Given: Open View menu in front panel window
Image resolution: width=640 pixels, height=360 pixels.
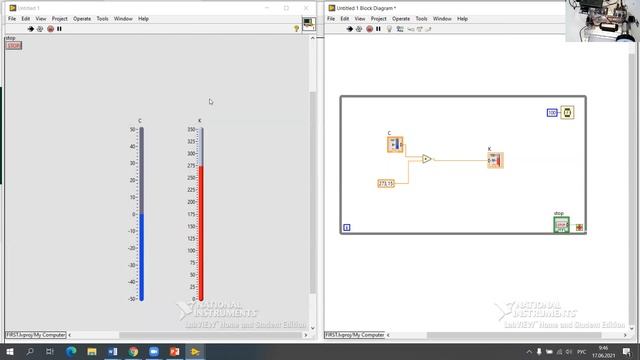Looking at the screenshot, I should (41, 19).
